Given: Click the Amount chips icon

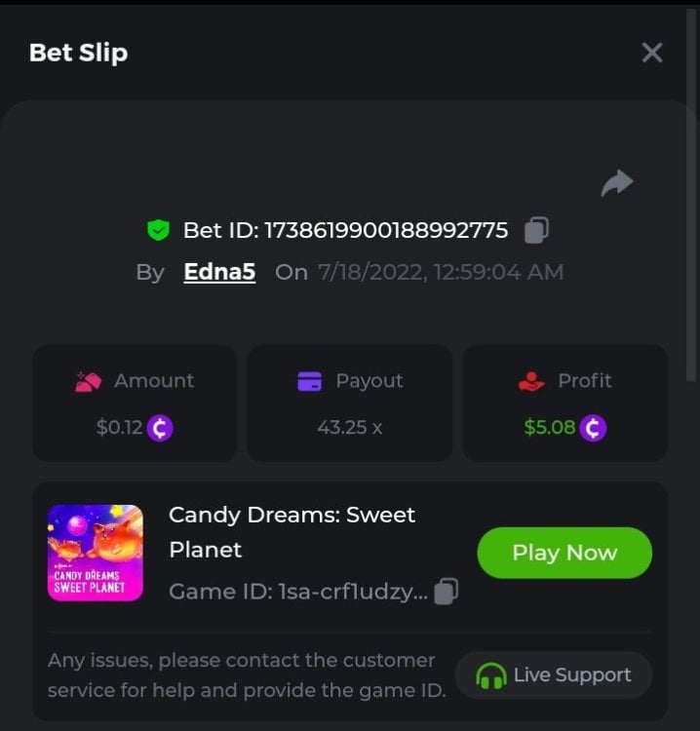Looking at the screenshot, I should (x=88, y=381).
